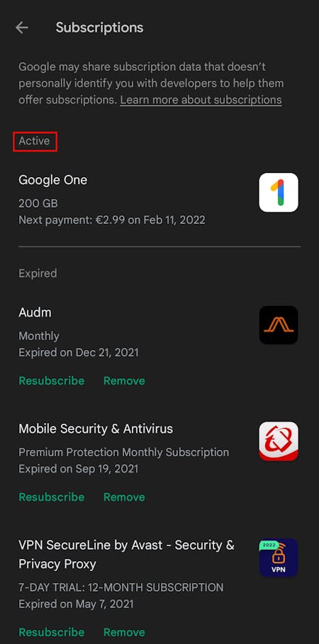Viewport: 319px width, 644px height.
Task: Tap the VPN SecureLine app icon
Action: tap(279, 558)
